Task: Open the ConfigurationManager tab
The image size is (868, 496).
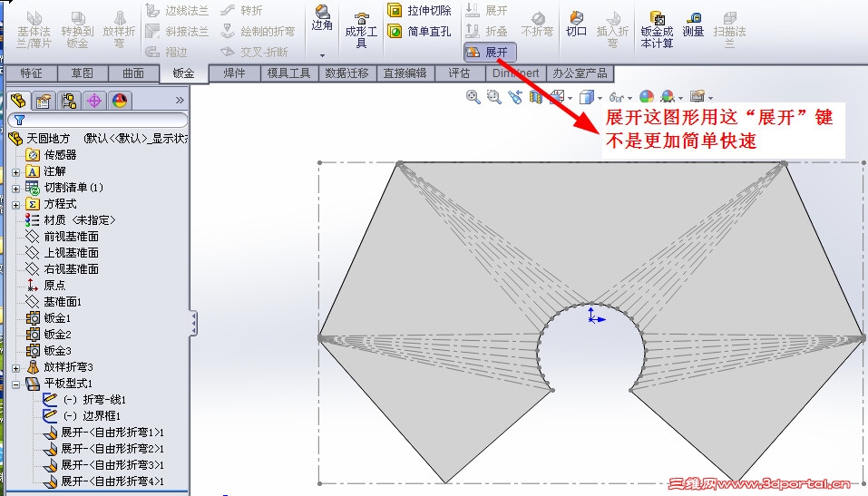Action: point(69,101)
